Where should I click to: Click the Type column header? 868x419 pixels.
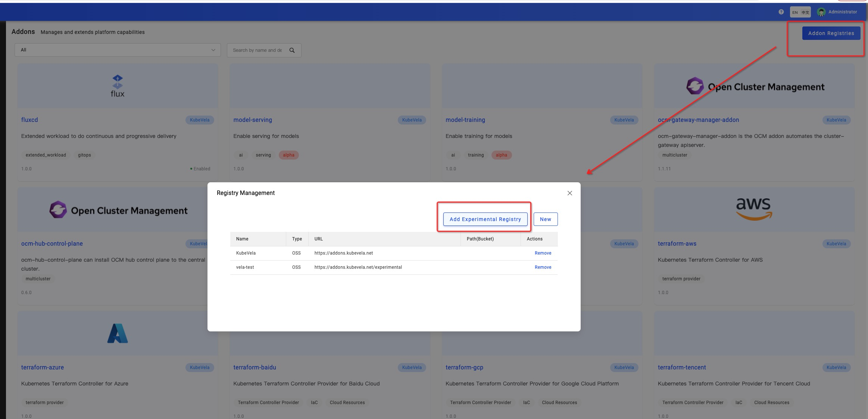pos(297,239)
